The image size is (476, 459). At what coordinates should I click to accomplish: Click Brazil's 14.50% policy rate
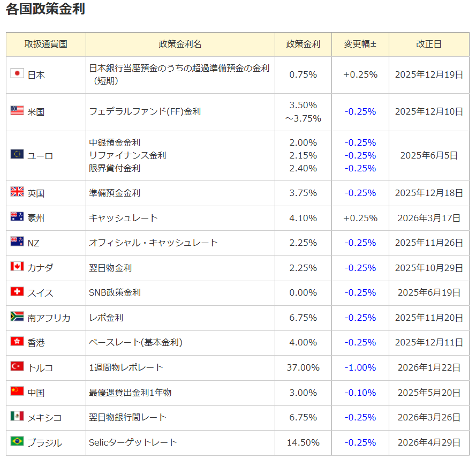click(x=303, y=442)
